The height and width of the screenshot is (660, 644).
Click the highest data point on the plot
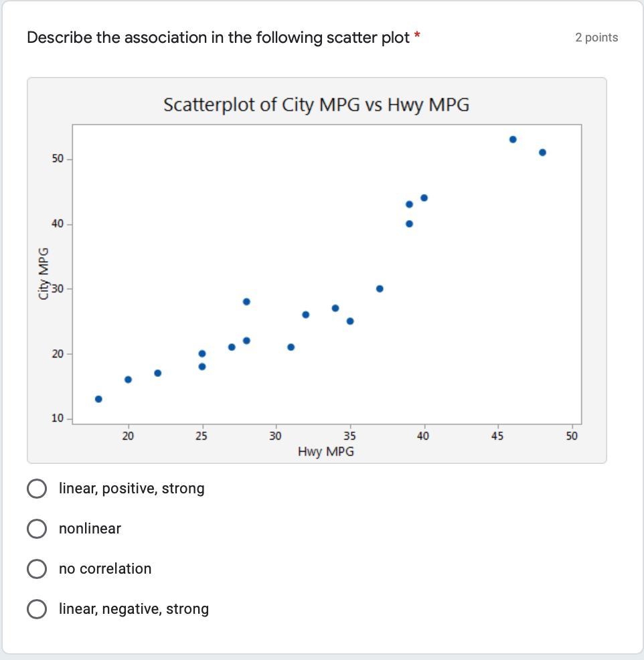pos(513,139)
